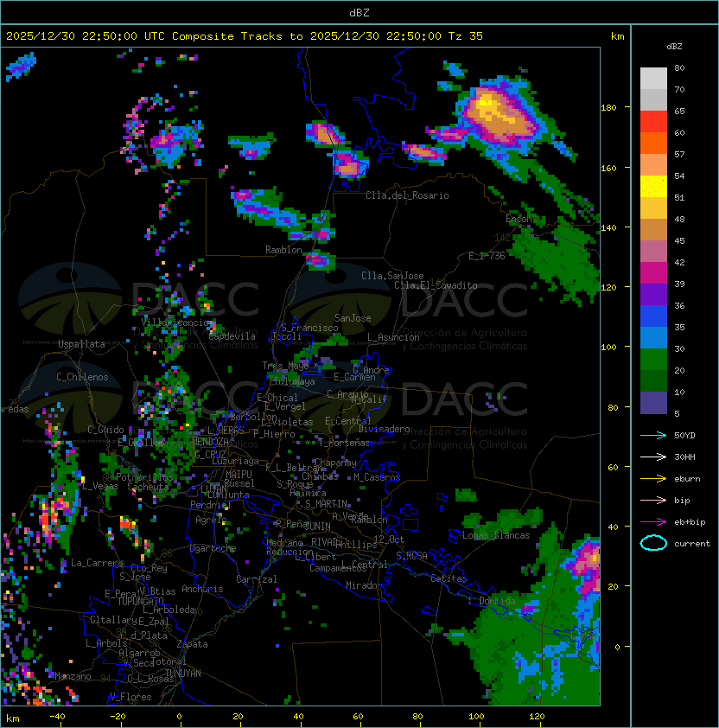
Task: Click the 'Uspallata' map label
Action: pyautogui.click(x=81, y=344)
